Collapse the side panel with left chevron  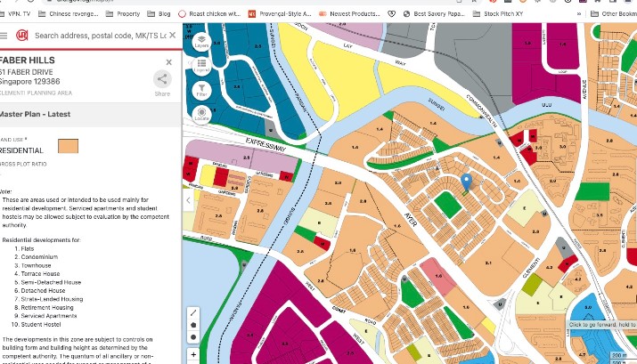tap(188, 201)
